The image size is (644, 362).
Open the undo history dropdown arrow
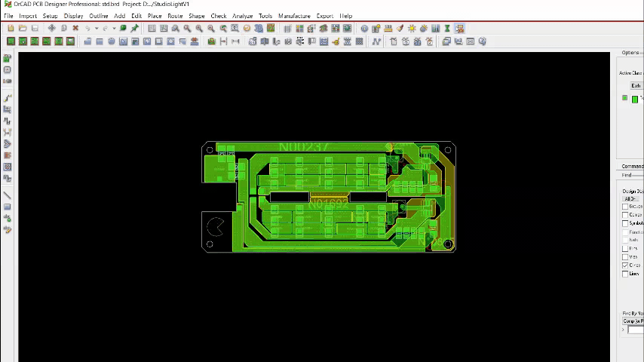94,29
